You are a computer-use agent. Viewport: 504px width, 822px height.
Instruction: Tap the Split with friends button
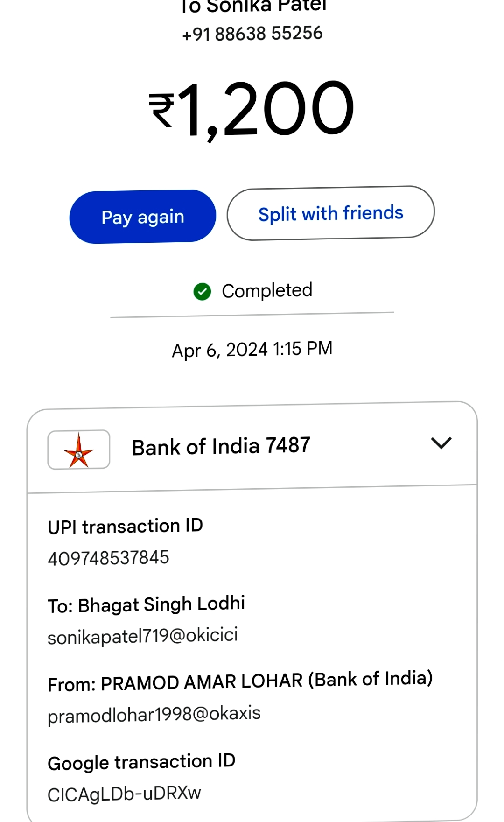[330, 213]
